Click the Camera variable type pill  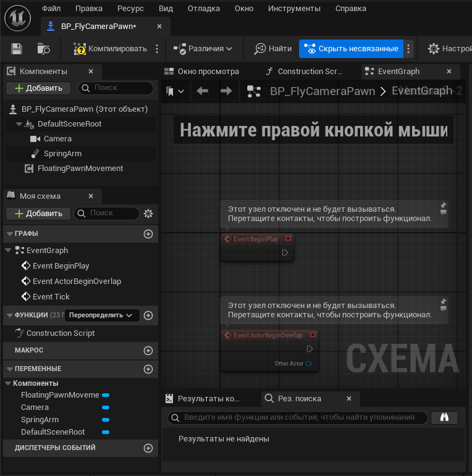point(106,407)
